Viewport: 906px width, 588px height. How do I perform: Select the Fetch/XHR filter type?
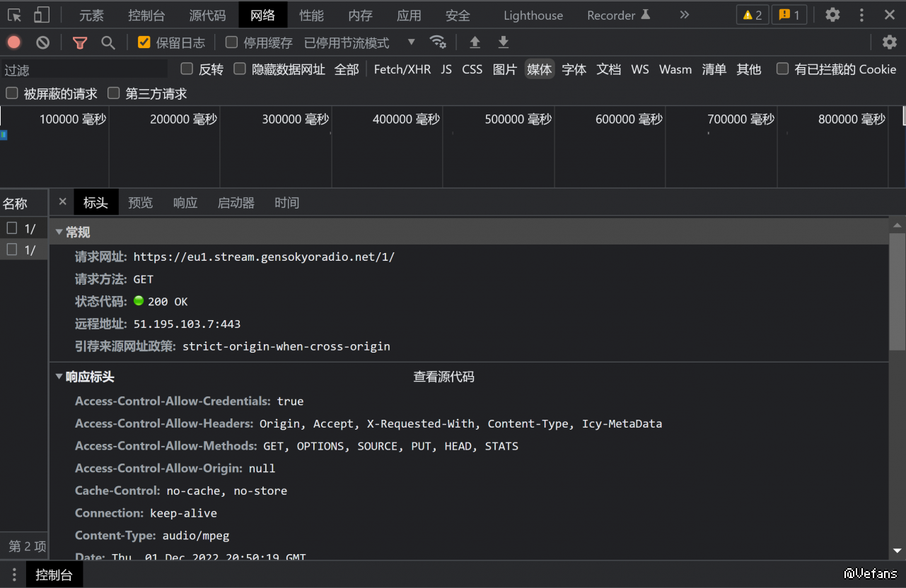(402, 69)
